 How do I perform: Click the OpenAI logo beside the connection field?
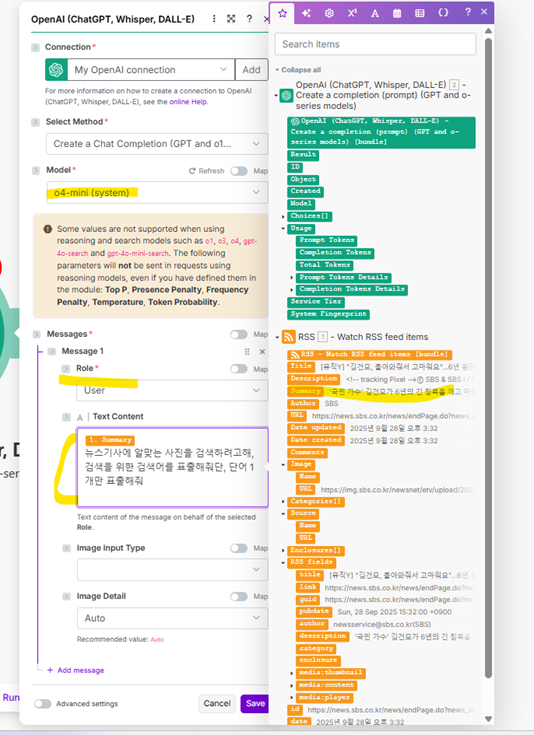point(56,70)
